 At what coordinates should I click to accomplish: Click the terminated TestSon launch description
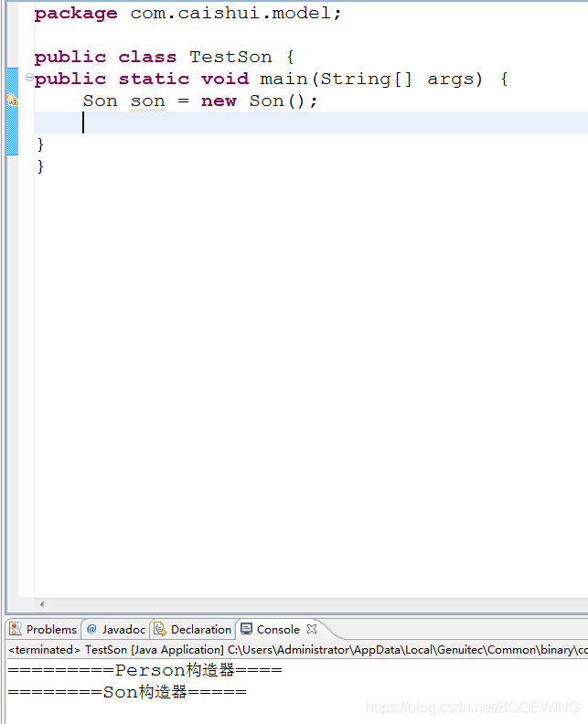click(x=297, y=650)
